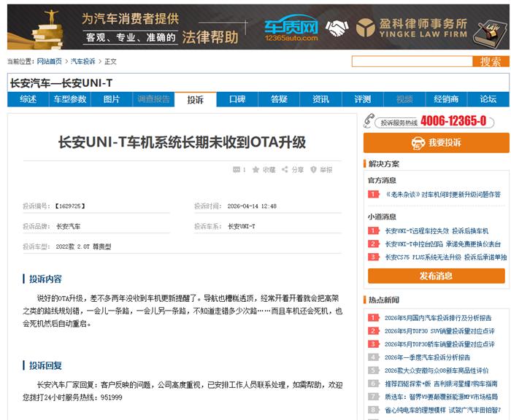The height and width of the screenshot is (420, 511).
Task: Click the 投诉回复 section heading
Action: (x=45, y=365)
